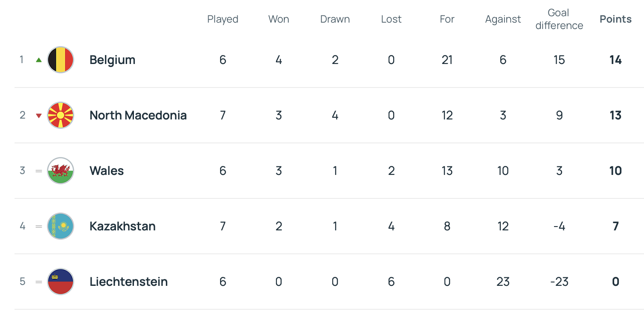Screen dimensions: 644x314
Task: Select the Wales team name
Action: tap(107, 171)
